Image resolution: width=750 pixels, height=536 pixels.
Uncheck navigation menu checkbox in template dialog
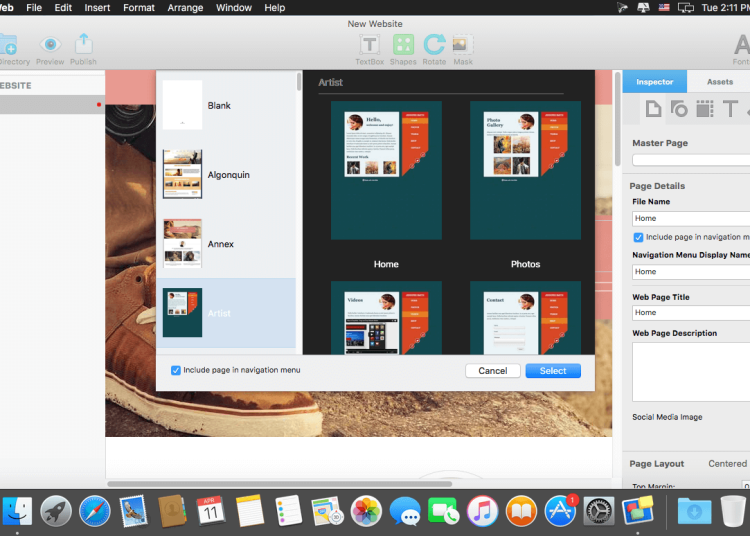[x=176, y=370]
